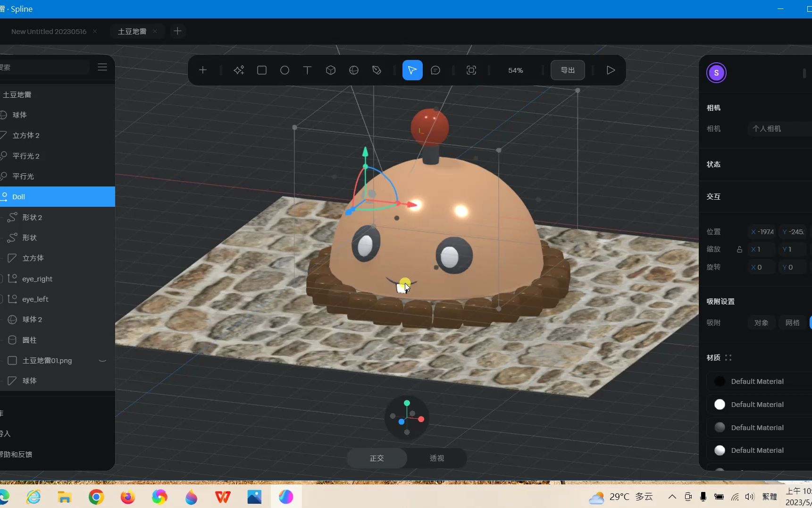This screenshot has width=812, height=508.
Task: Select the Pen path tool
Action: [377, 70]
